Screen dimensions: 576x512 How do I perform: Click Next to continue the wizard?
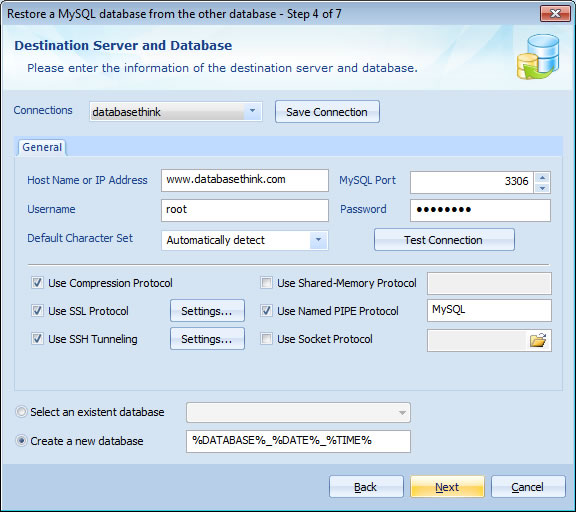tap(447, 487)
